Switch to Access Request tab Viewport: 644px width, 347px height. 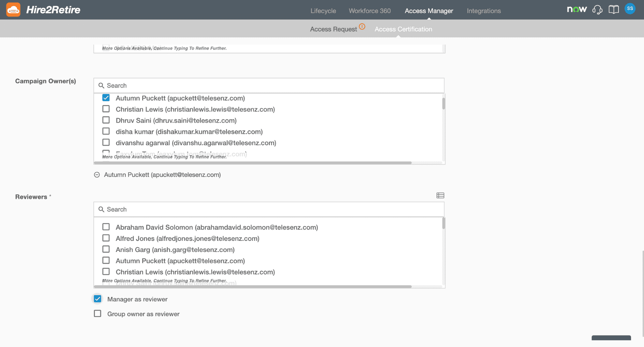(x=333, y=29)
